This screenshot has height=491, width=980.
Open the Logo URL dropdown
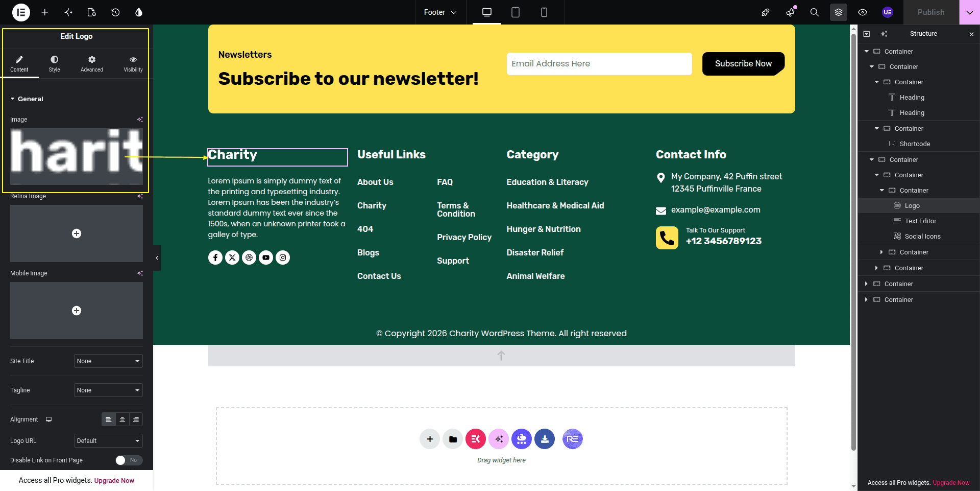tap(108, 441)
